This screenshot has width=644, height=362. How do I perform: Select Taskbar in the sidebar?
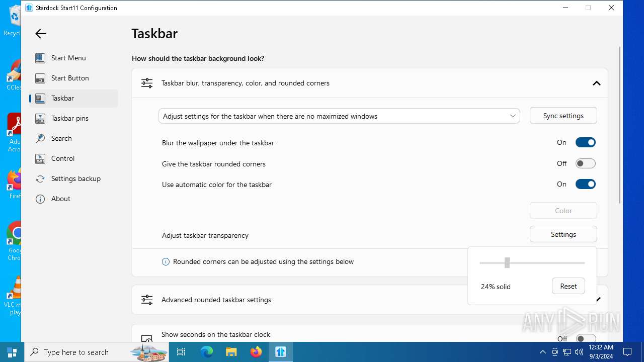point(73,98)
